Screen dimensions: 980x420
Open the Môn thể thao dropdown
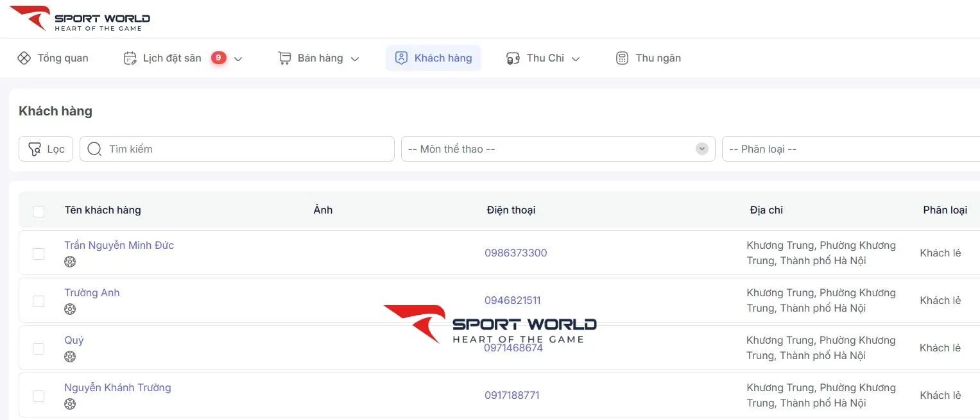[557, 149]
